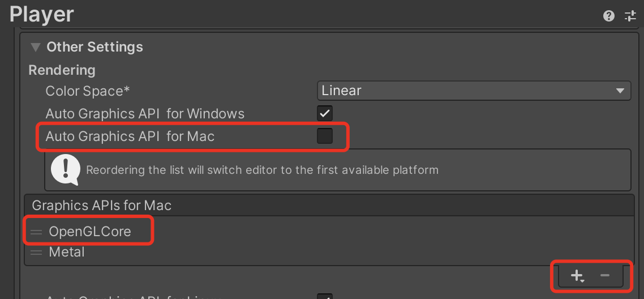The height and width of the screenshot is (299, 644).
Task: Add a graphics API with plus button
Action: pyautogui.click(x=577, y=276)
